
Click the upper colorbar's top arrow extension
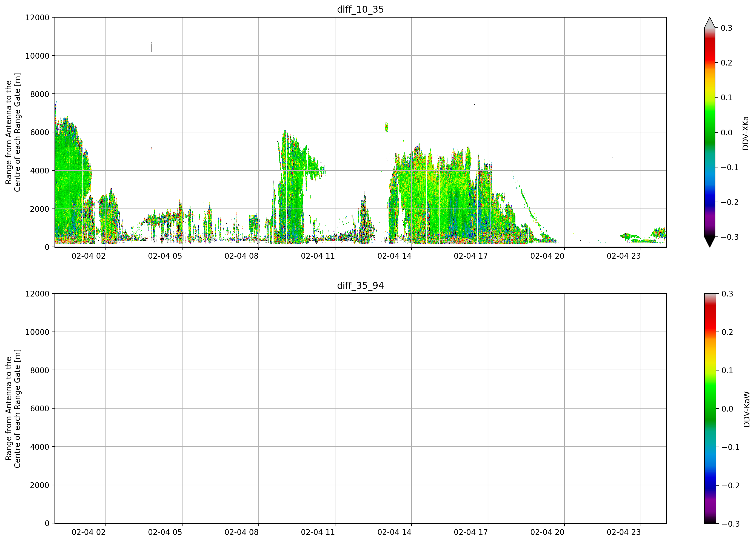(710, 22)
